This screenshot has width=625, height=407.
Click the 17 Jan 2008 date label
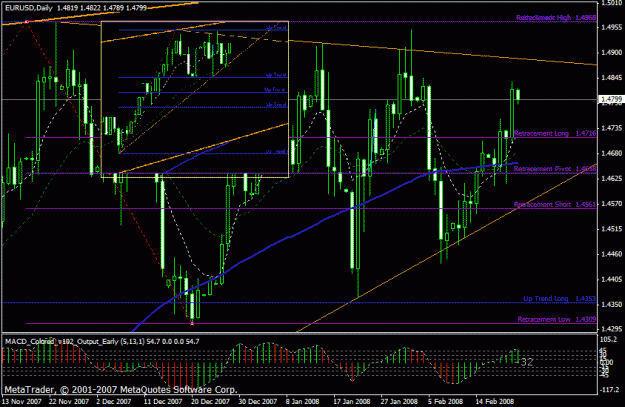[352, 401]
